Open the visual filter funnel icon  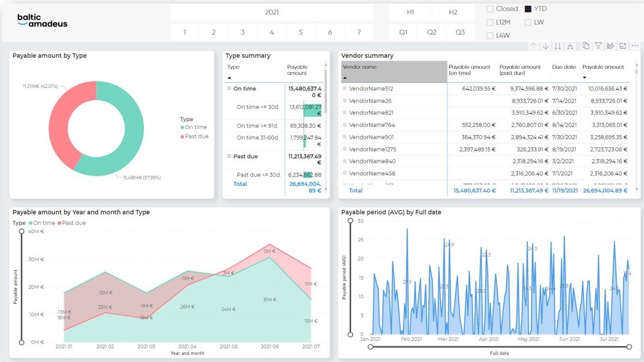tap(598, 46)
